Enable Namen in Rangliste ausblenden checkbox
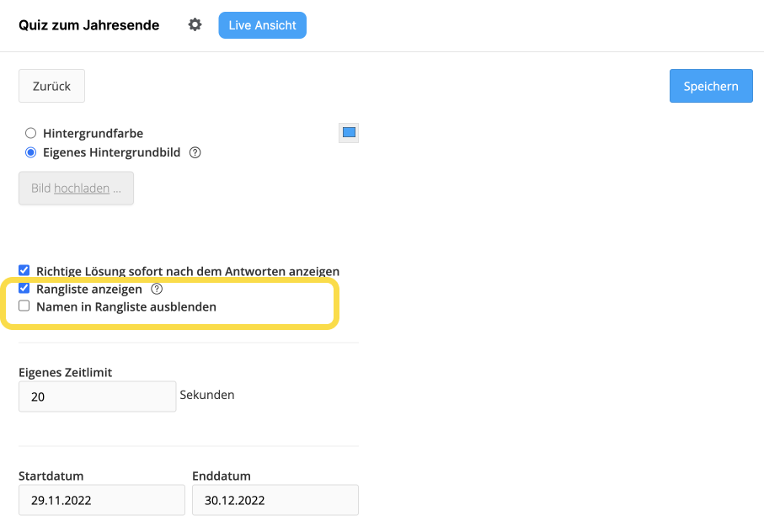This screenshot has width=764, height=532. (x=24, y=306)
